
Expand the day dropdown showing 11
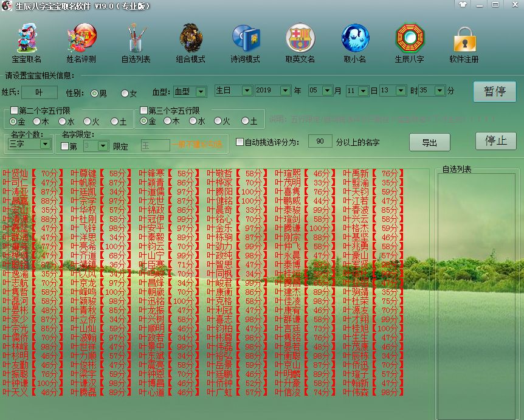pos(363,91)
